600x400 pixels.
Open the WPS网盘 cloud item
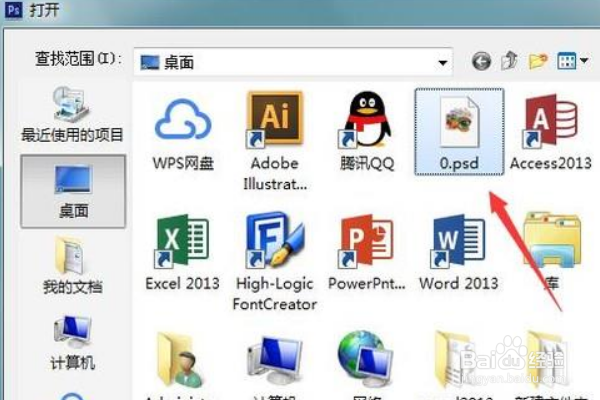[183, 132]
